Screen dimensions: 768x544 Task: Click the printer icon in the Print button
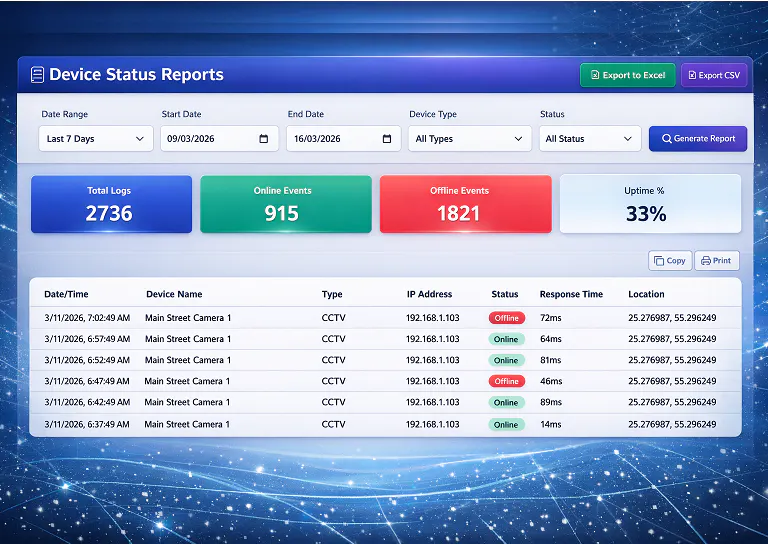coord(706,261)
